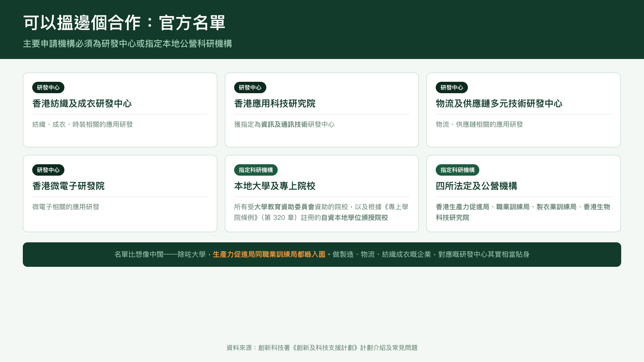Image resolution: width=644 pixels, height=362 pixels.
Task: Click bold text 大學教育資助委員會
Action: pyautogui.click(x=284, y=207)
